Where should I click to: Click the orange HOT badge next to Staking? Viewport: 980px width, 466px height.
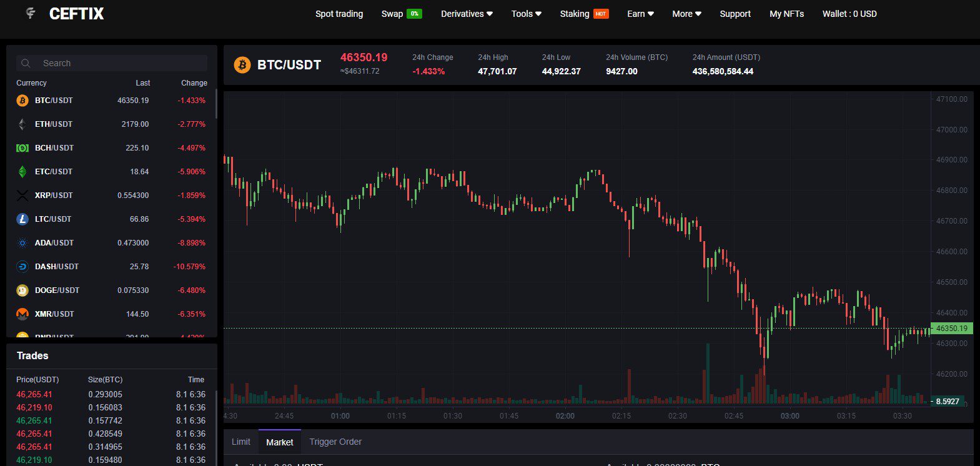[x=601, y=14]
